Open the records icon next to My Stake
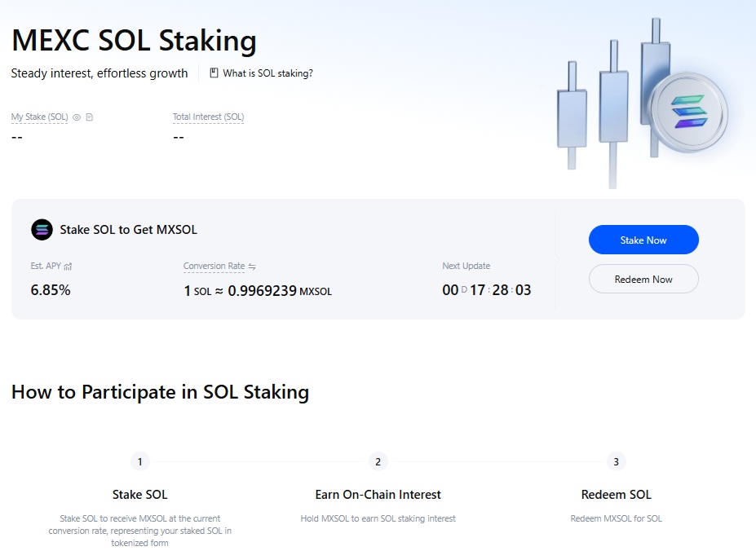This screenshot has height=551, width=756. pos(89,117)
